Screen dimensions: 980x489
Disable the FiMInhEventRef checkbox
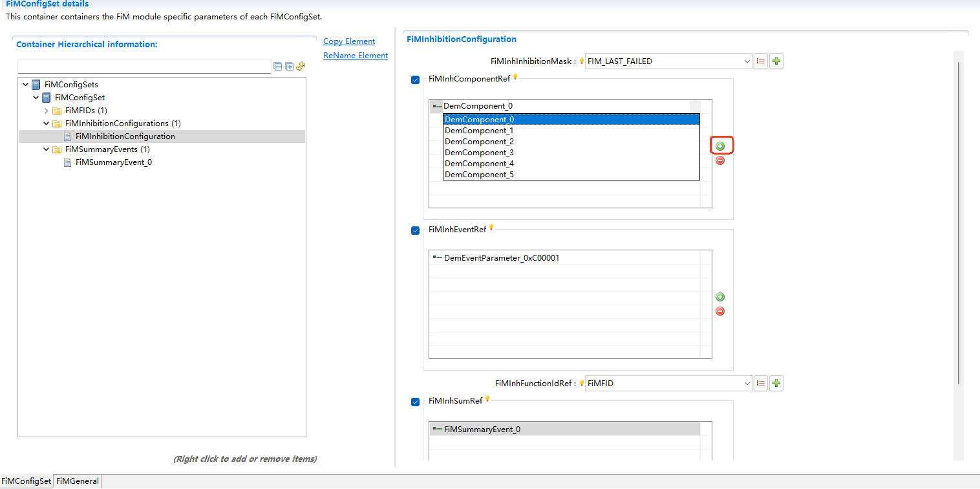415,230
